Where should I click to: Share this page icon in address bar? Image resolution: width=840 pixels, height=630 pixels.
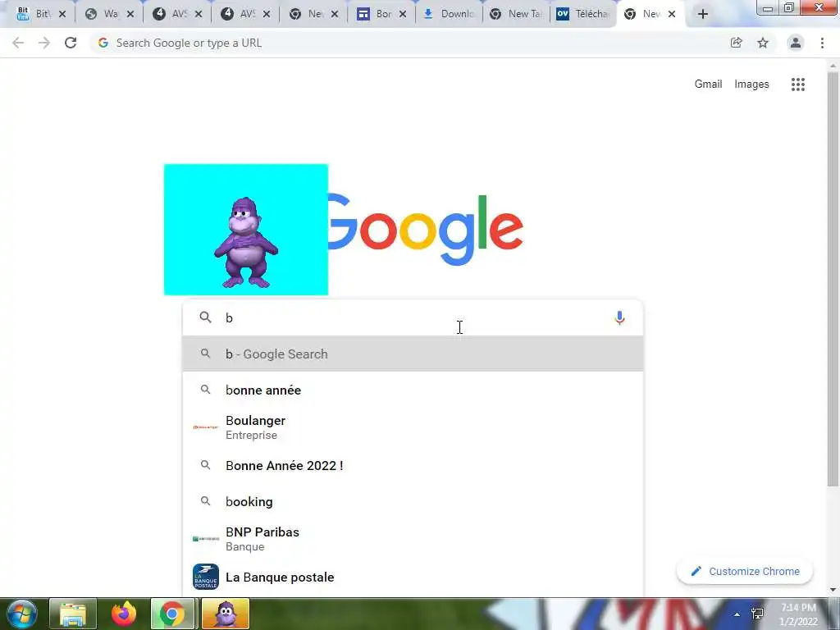pos(737,43)
